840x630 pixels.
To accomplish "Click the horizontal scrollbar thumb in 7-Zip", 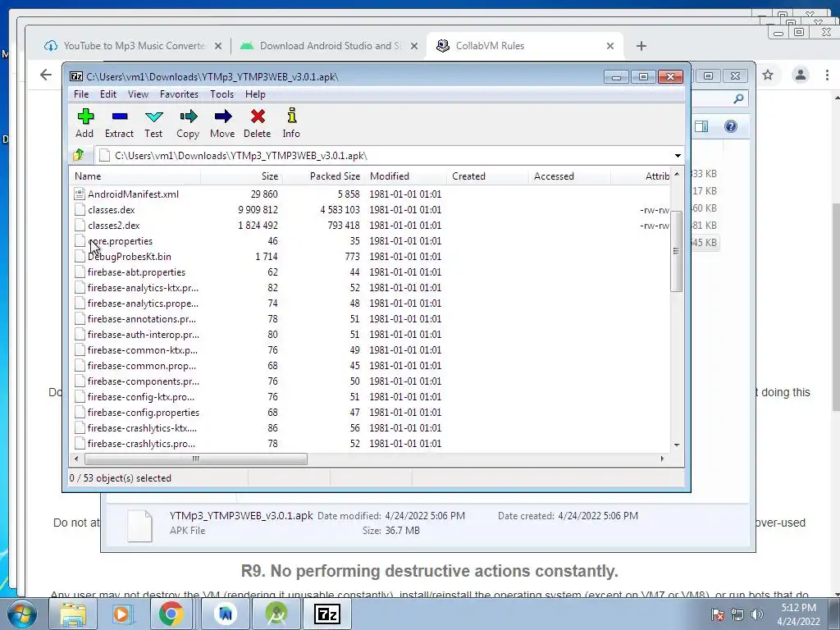I will tap(196, 459).
